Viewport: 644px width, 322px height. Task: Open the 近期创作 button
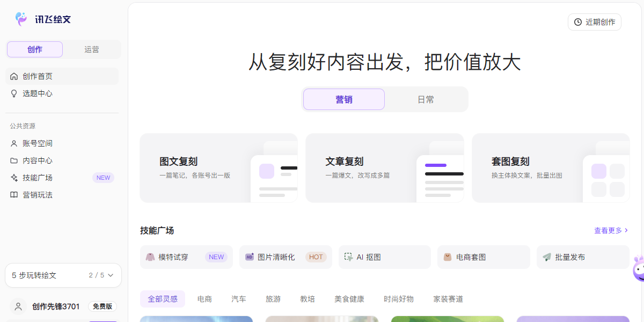pyautogui.click(x=595, y=22)
